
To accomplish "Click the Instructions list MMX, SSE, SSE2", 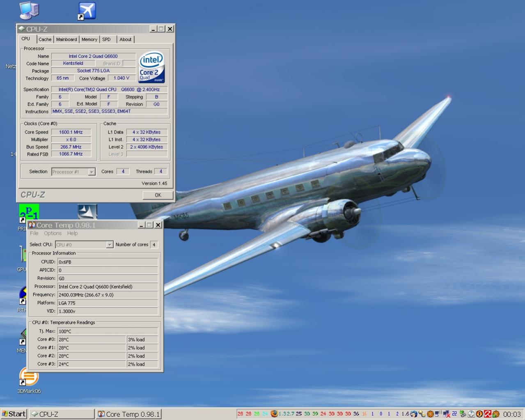I will point(109,111).
